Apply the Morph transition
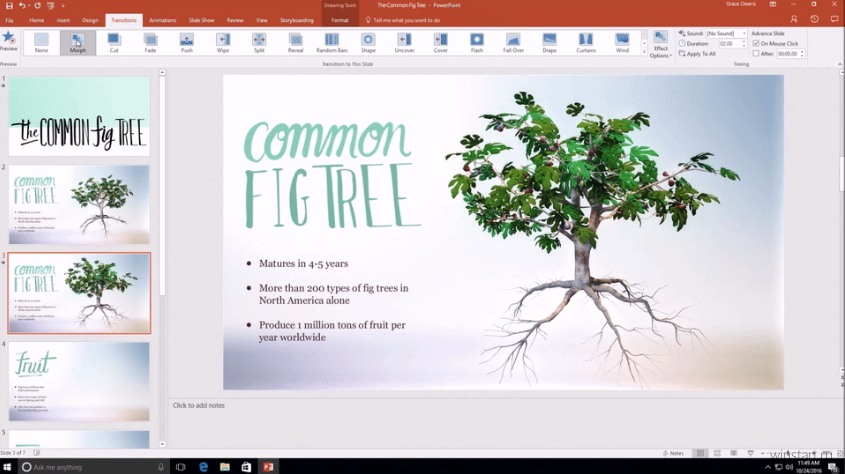Viewport: 845px width, 474px height. [78, 43]
